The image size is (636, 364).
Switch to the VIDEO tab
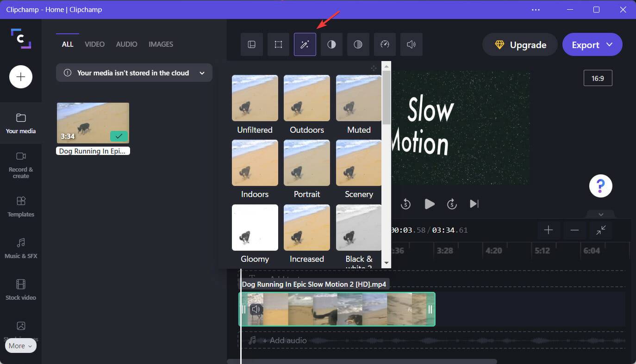pos(94,44)
